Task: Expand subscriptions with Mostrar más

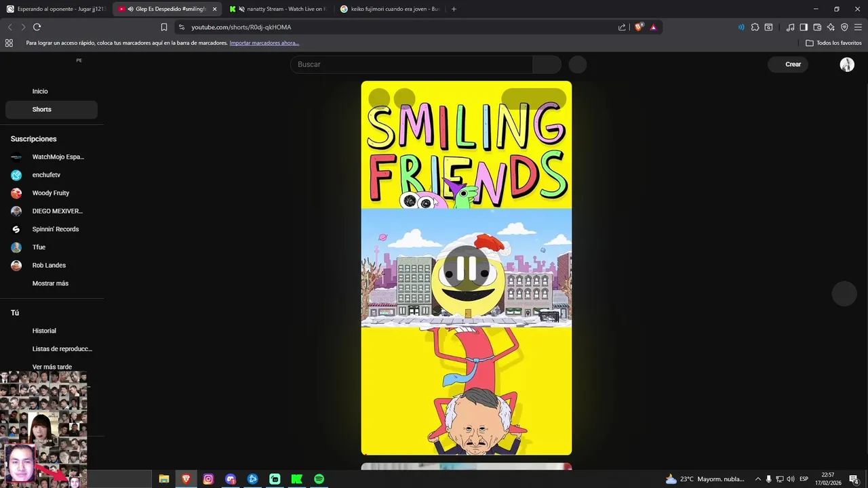Action: pos(52,283)
